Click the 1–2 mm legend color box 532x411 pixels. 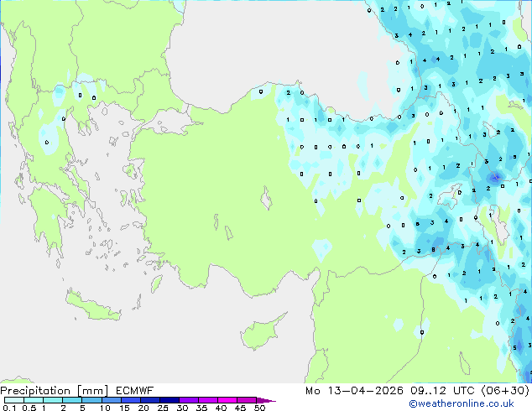click(53, 400)
